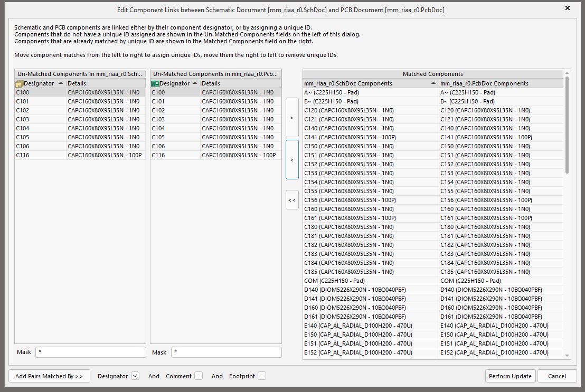The height and width of the screenshot is (392, 585).
Task: Select C100 in schematic un-matched list
Action: pyautogui.click(x=80, y=92)
